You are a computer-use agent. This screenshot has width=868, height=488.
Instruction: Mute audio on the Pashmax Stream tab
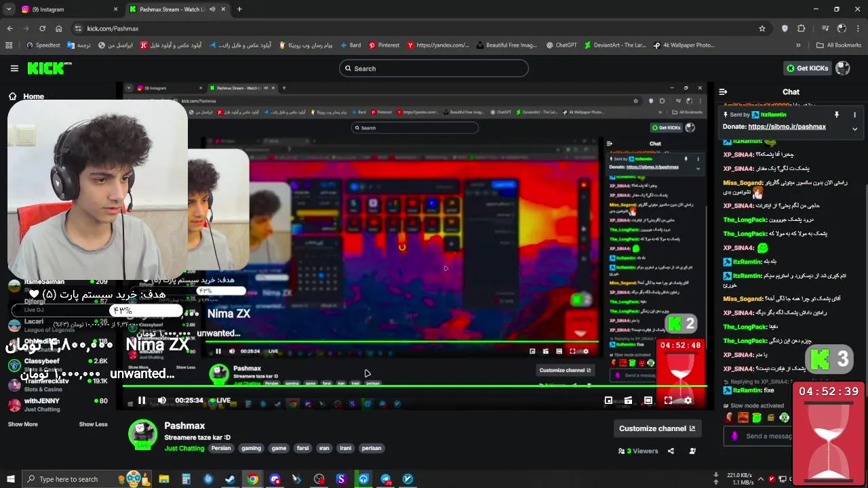point(212,9)
